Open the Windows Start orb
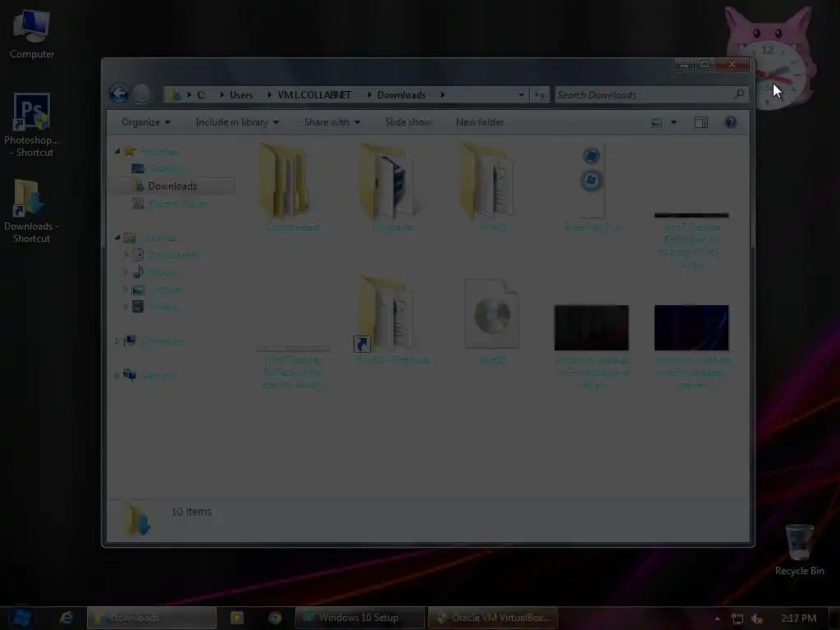 point(21,618)
